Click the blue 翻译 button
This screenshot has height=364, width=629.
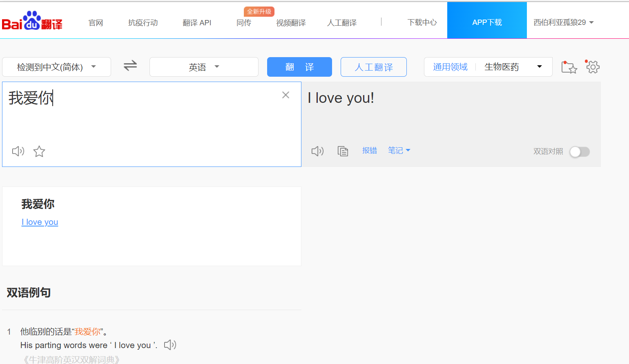point(299,67)
